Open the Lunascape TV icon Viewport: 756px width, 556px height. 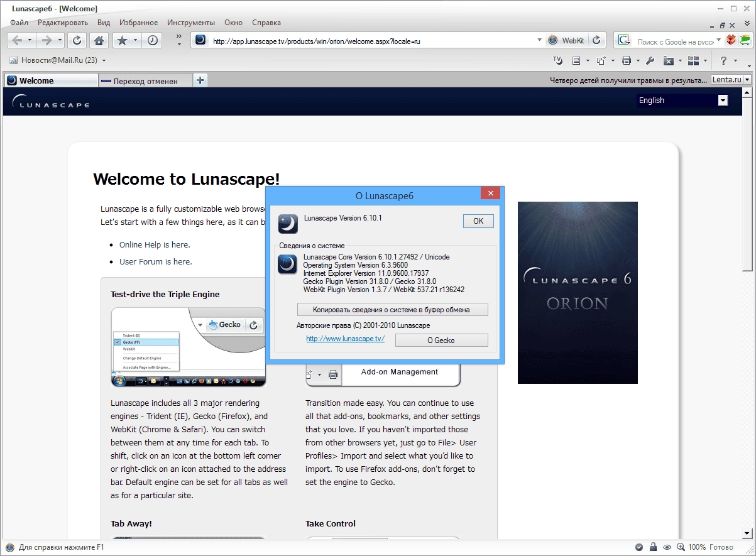coord(557,61)
